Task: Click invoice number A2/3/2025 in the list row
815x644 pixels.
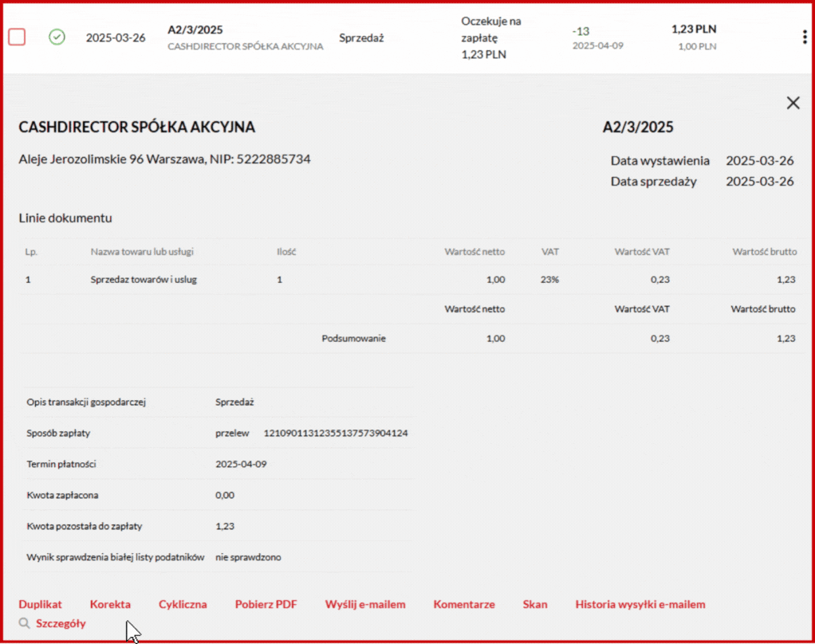Action: tap(195, 29)
